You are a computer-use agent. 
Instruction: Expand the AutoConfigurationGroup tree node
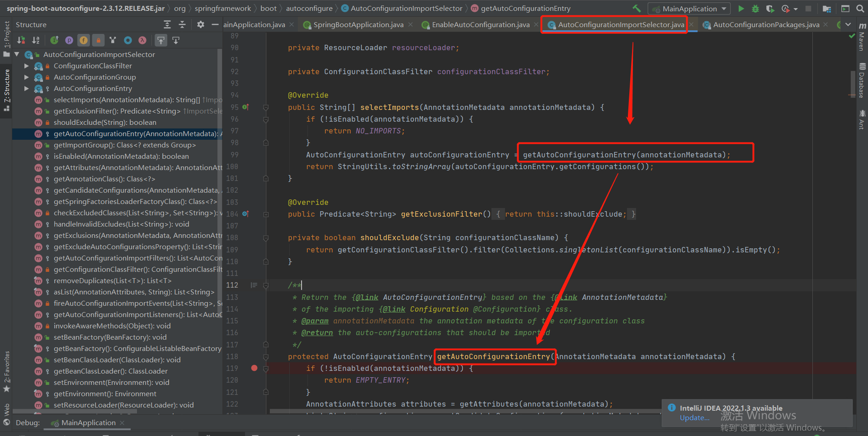pyautogui.click(x=26, y=77)
